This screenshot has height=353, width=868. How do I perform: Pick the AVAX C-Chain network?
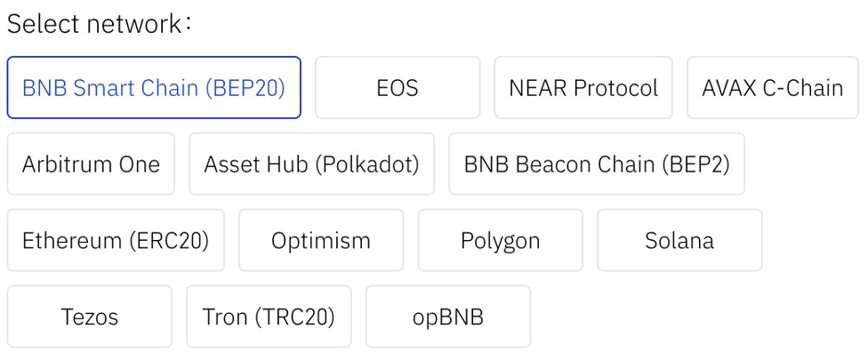pos(773,87)
